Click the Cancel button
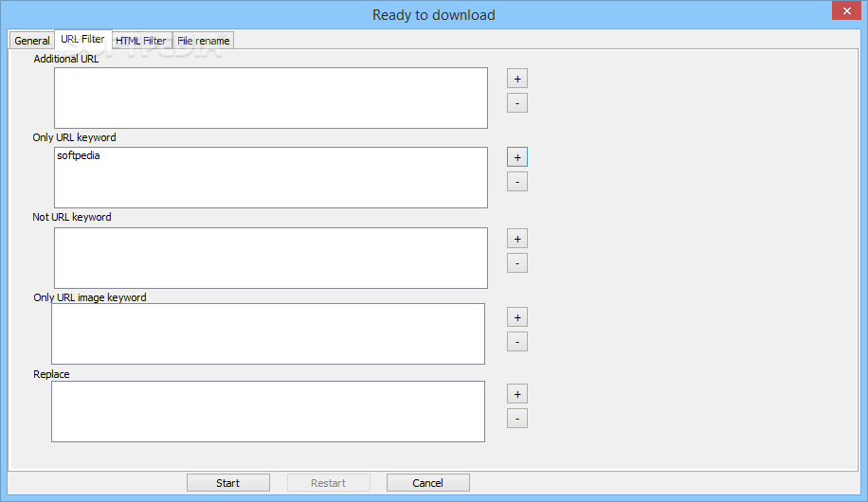This screenshot has height=502, width=868. click(x=428, y=483)
